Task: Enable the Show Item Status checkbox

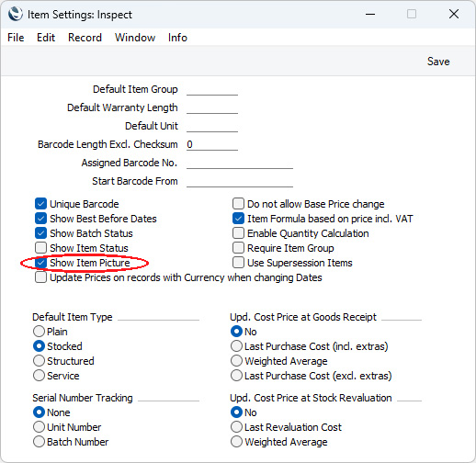Action: click(x=40, y=248)
